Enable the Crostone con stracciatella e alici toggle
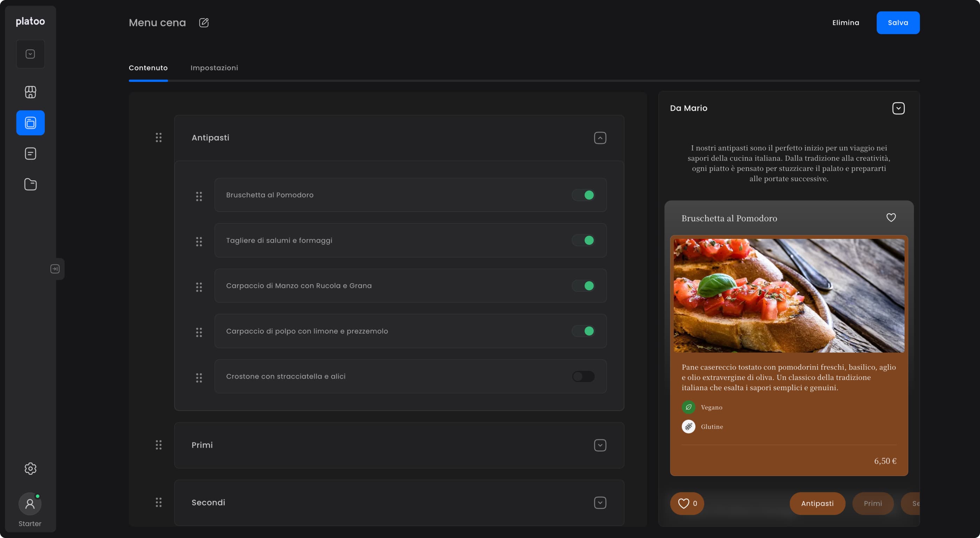 583,377
